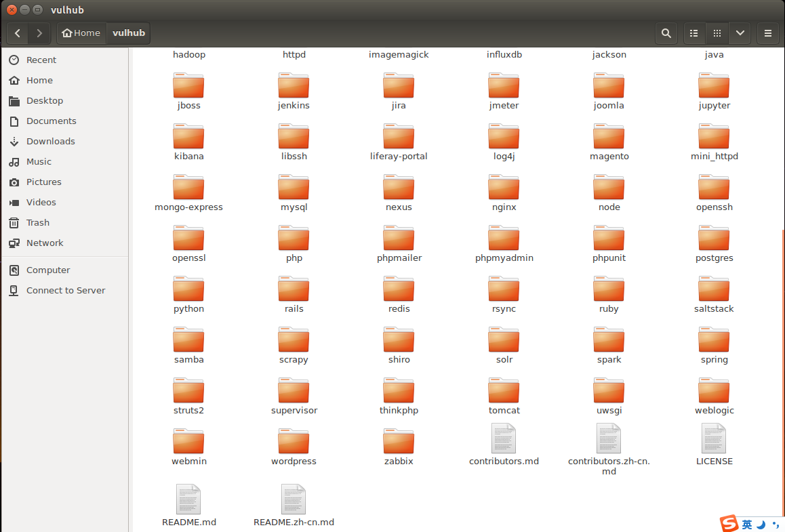Viewport: 785px width, 532px height.
Task: Select Documents in the sidebar
Action: click(65, 121)
